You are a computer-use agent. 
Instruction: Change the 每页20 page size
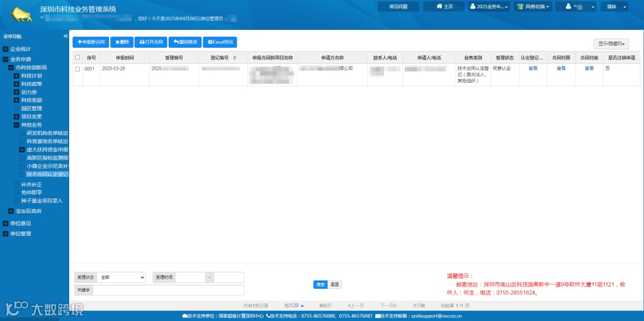[x=294, y=306]
